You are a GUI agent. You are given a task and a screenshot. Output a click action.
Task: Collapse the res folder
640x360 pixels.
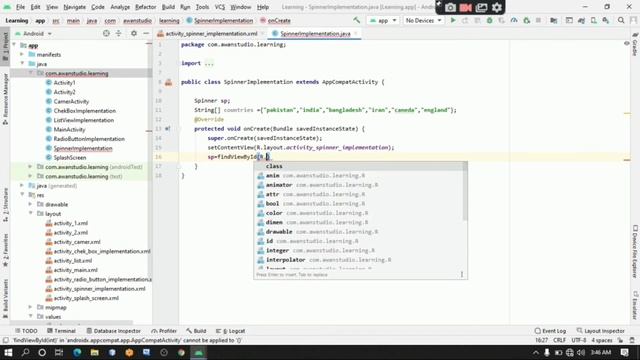point(23,195)
